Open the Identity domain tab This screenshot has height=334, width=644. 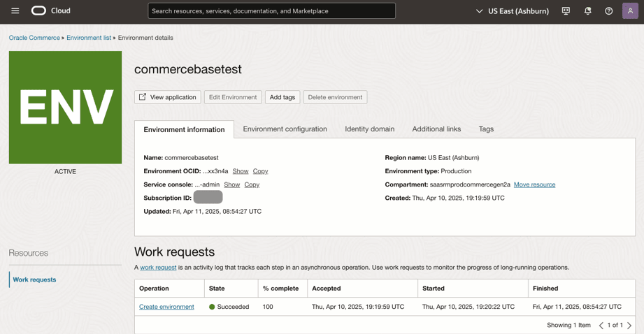point(369,129)
